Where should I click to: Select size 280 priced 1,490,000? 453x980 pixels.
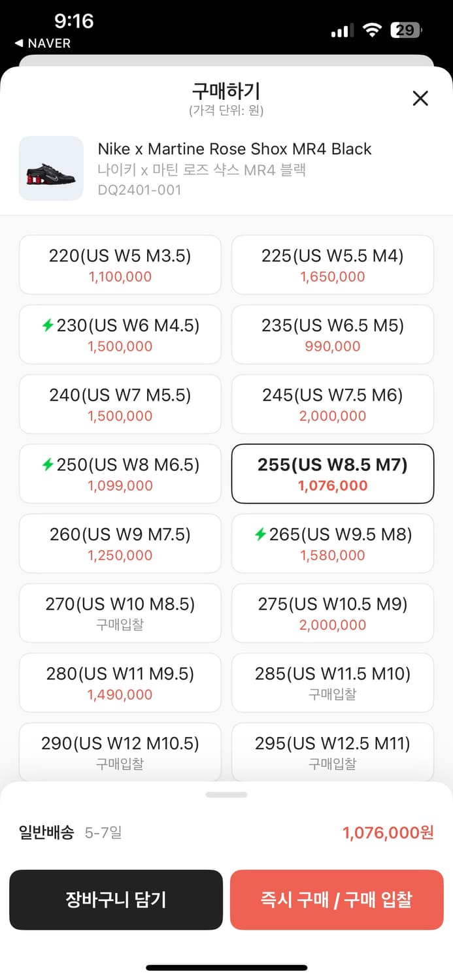[120, 683]
